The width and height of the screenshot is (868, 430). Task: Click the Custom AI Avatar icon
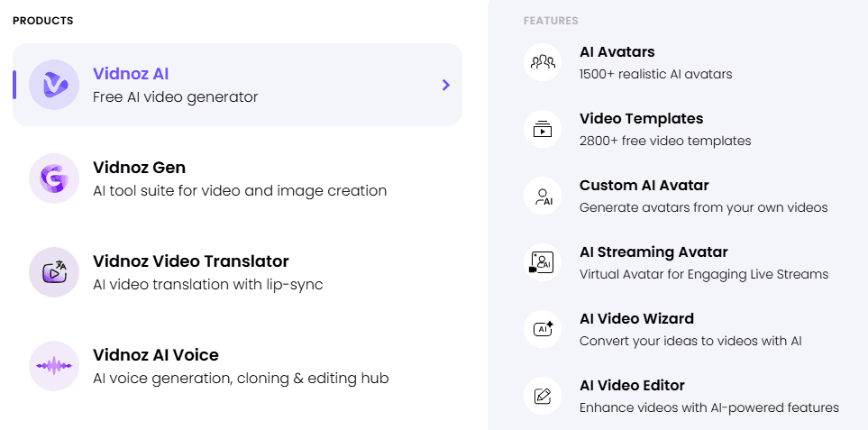coord(543,196)
